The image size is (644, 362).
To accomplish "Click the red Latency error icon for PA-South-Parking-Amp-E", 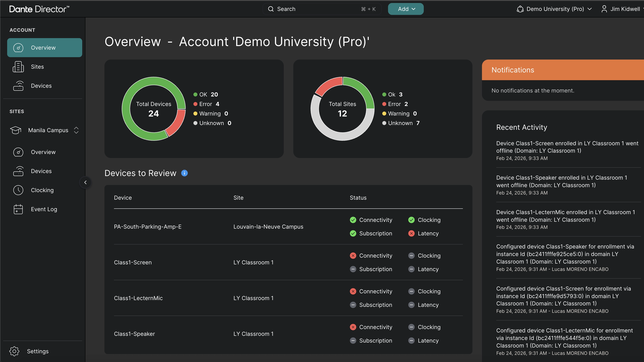I will (x=411, y=233).
